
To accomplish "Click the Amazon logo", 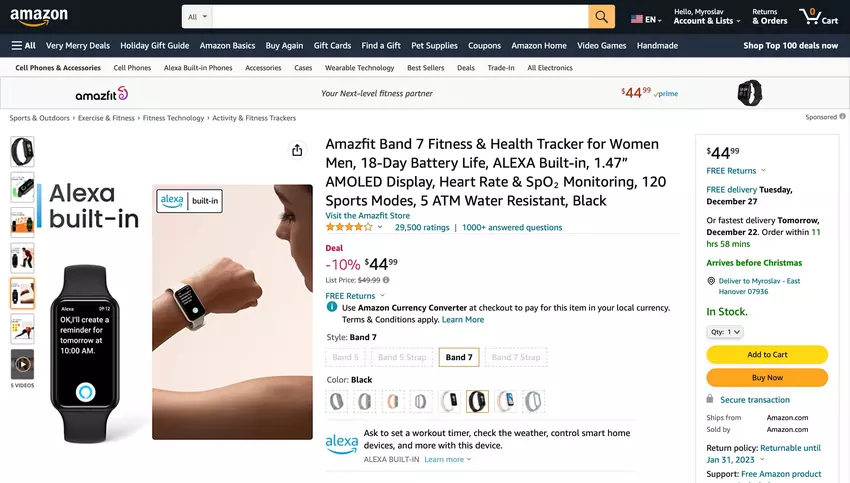I will coord(39,17).
